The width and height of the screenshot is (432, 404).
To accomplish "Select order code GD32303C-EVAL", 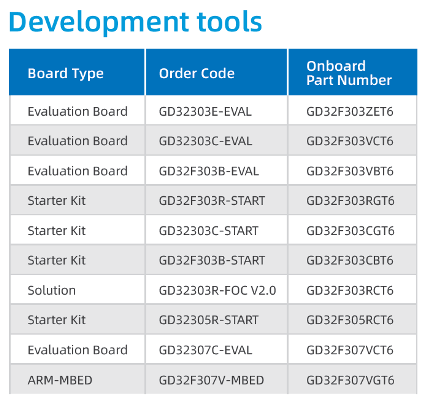I will coord(205,141).
